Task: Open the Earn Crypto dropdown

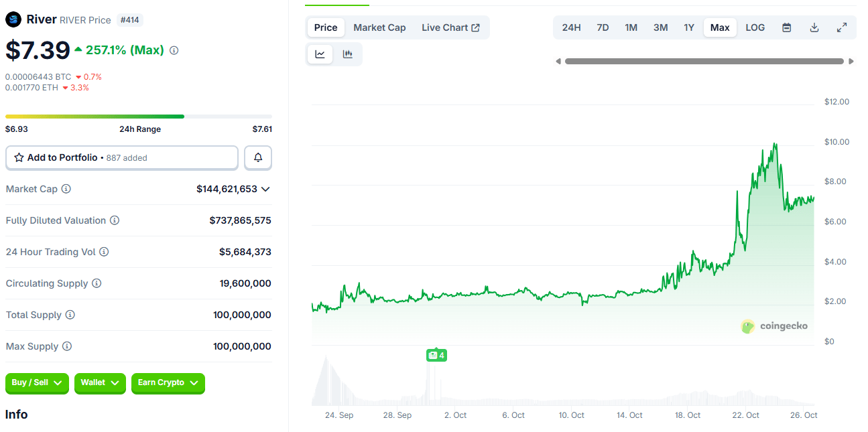Action: tap(168, 383)
